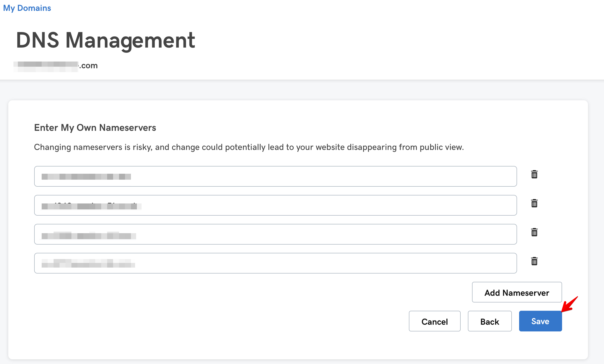Click the DNS Management page heading
Screen dimensions: 604x364
click(105, 40)
